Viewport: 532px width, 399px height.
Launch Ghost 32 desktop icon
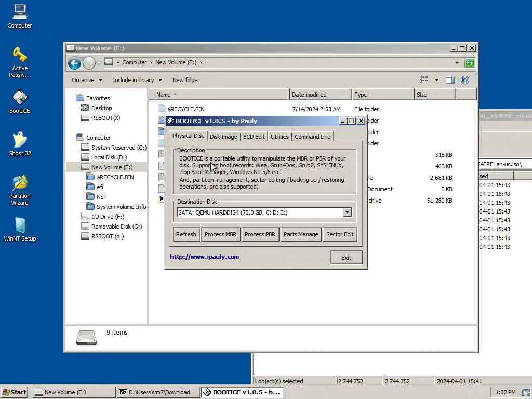20,144
